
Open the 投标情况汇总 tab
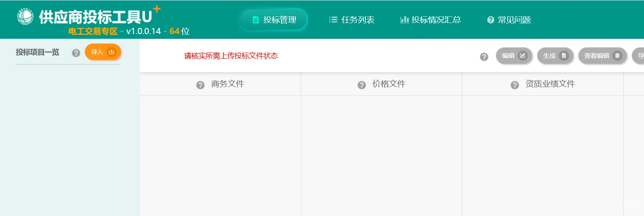[x=430, y=20]
